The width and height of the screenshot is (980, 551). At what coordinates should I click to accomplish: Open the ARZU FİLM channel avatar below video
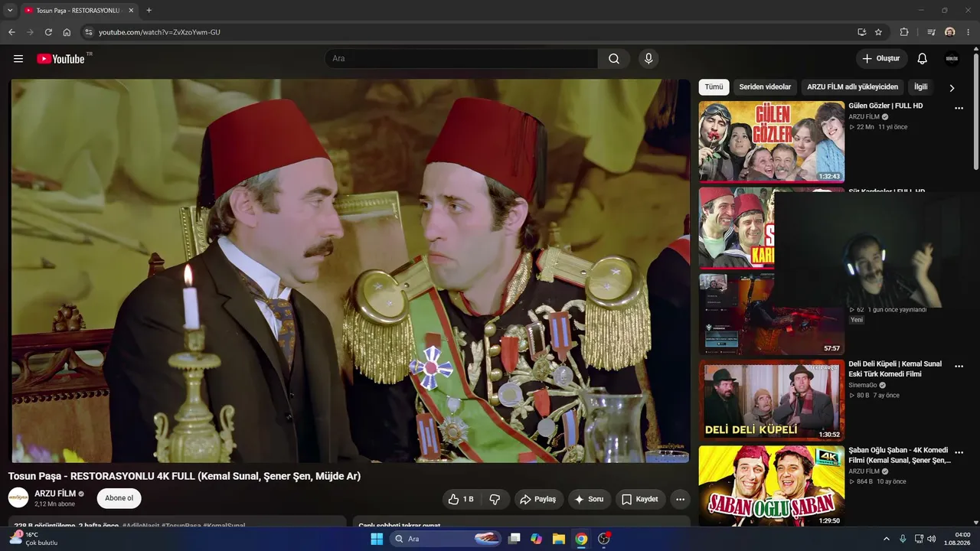(x=18, y=498)
